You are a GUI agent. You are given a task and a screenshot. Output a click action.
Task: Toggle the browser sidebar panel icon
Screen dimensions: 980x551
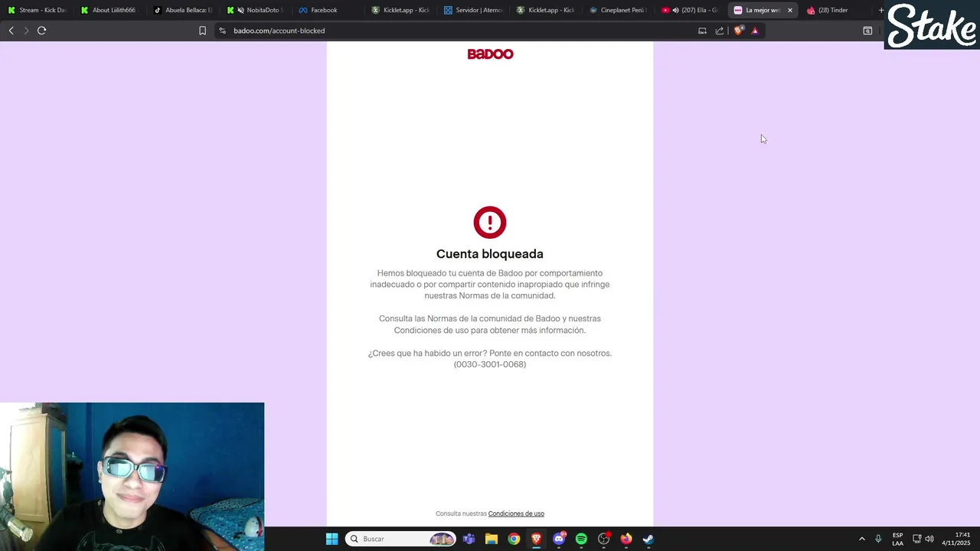(867, 31)
